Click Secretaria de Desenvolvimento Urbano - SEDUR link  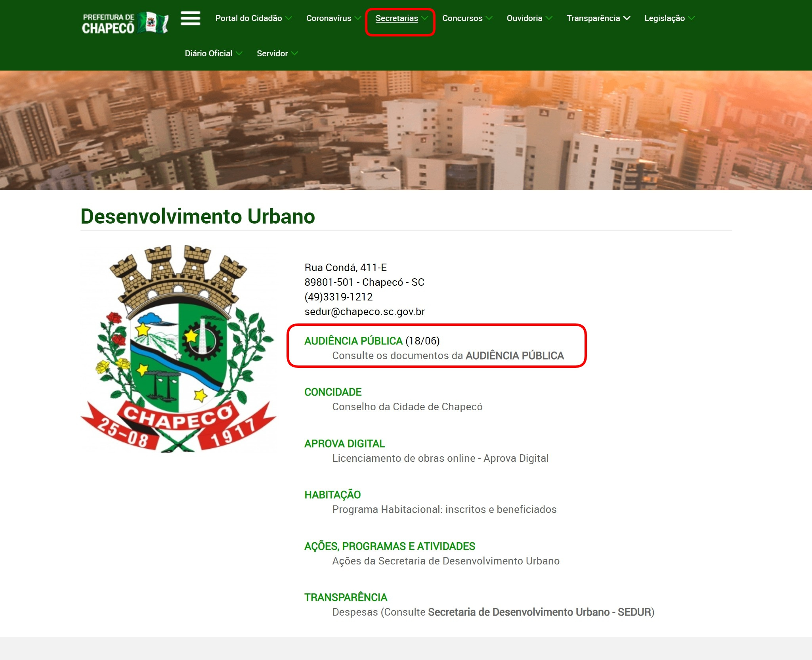click(x=539, y=612)
